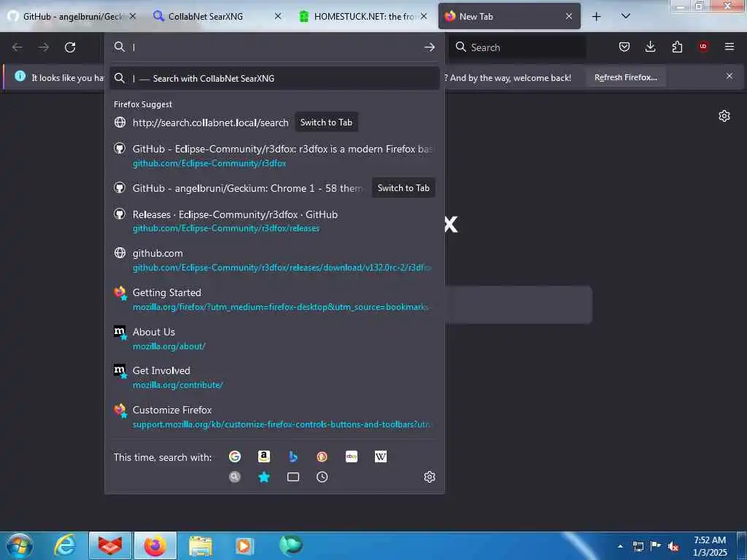
Task: Search this time with DuckDuckGo
Action: 322,456
